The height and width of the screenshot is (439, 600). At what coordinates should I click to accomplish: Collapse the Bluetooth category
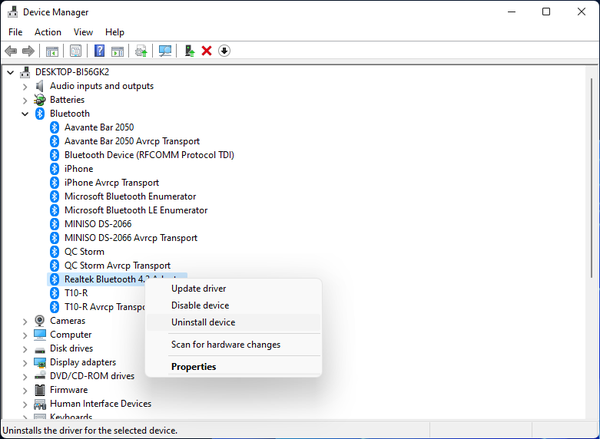[x=25, y=114]
